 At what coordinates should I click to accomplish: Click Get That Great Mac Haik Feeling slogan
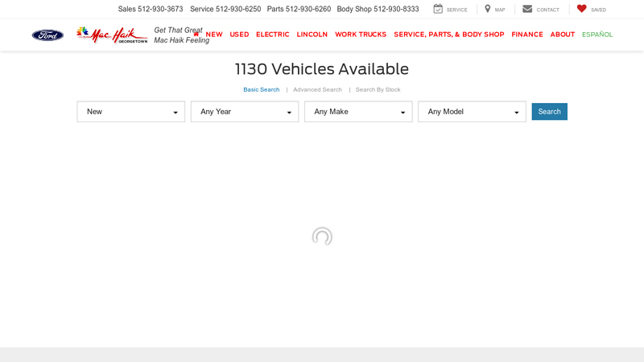pyautogui.click(x=182, y=35)
